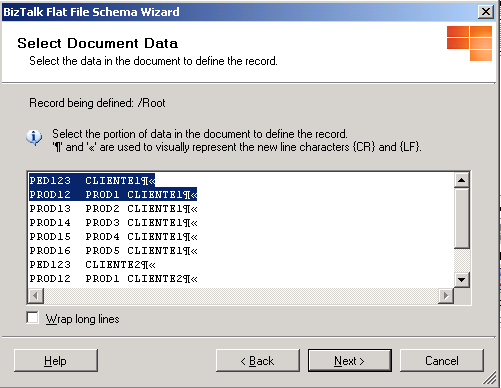The image size is (501, 388).
Task: Click the selected line 'PED123 CLIENTE1'
Action: click(x=92, y=181)
